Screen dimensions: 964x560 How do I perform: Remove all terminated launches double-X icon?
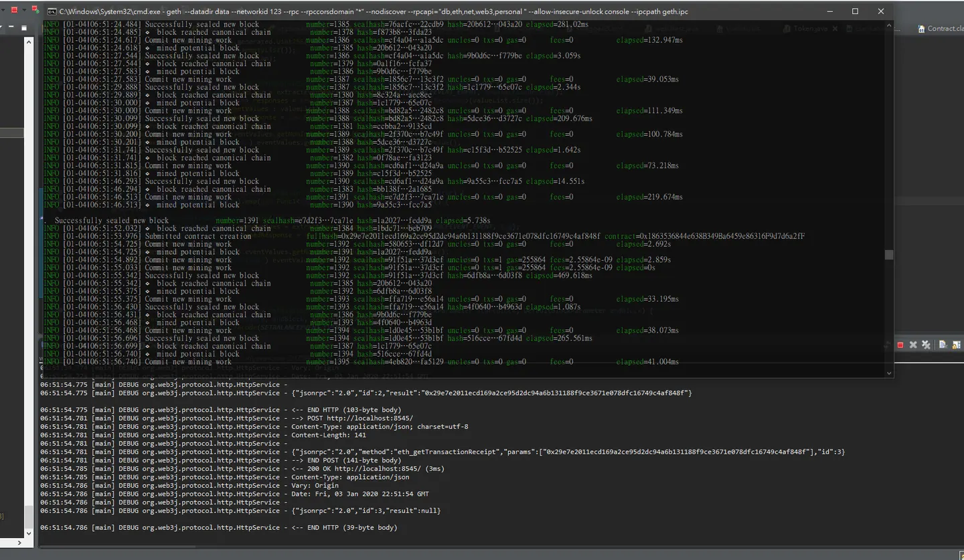pyautogui.click(x=926, y=345)
